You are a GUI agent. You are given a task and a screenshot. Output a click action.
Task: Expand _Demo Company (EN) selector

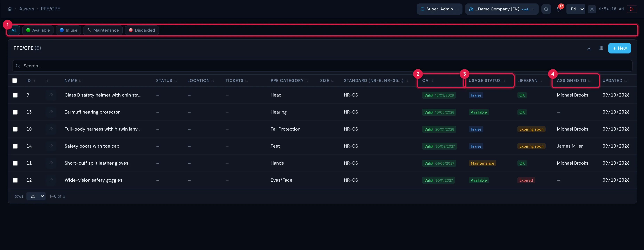coord(501,9)
